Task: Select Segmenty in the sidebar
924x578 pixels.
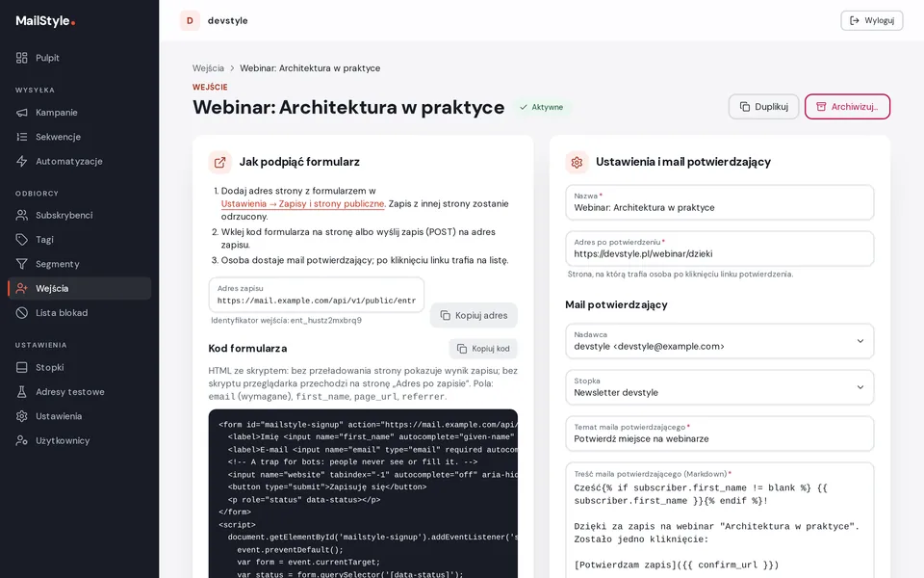Action: pos(80,264)
